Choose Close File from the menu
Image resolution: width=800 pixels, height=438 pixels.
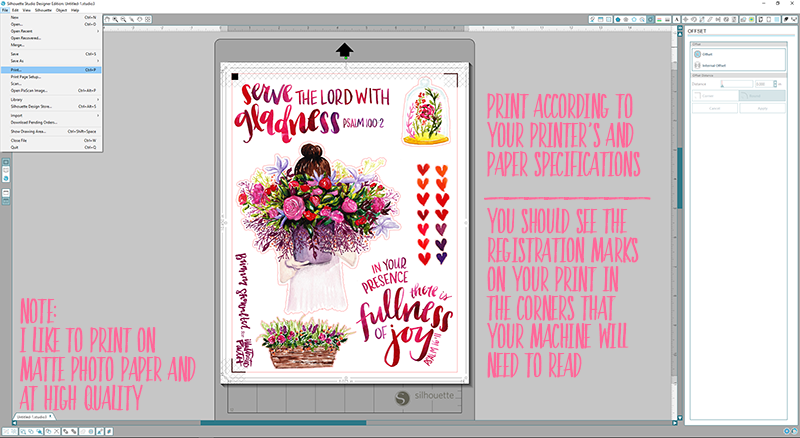pyautogui.click(x=51, y=140)
